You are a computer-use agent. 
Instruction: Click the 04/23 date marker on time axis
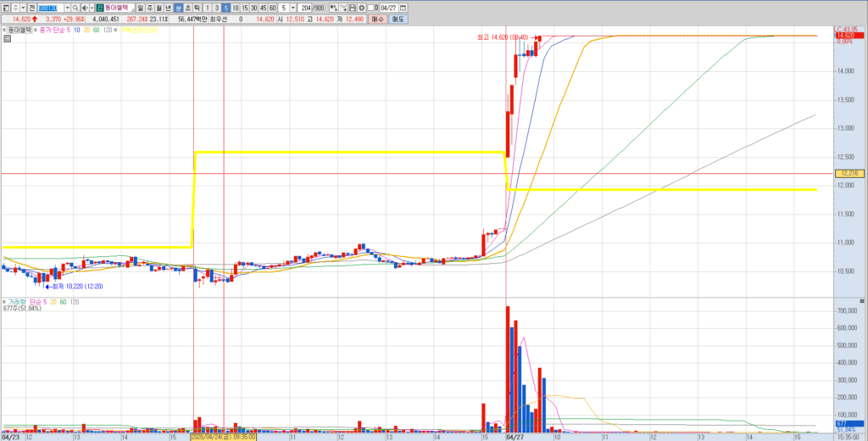tap(10, 437)
